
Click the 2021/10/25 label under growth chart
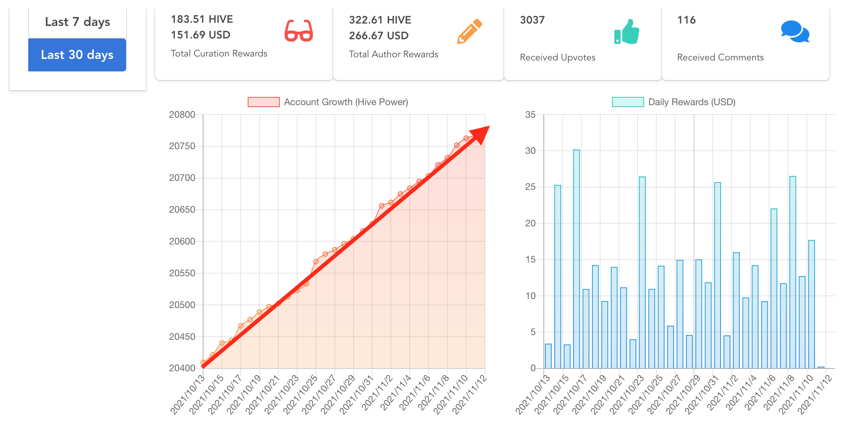pyautogui.click(x=301, y=394)
